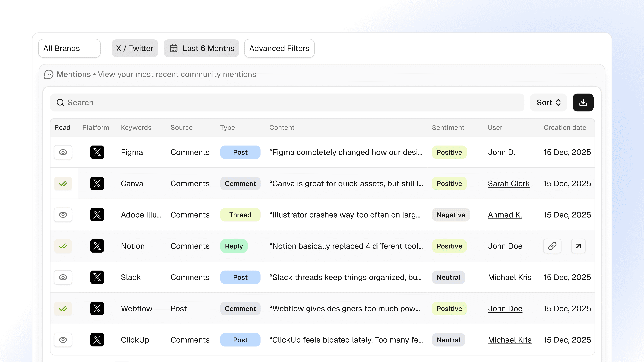The image size is (644, 362).
Task: Click the magnifier icon in search bar
Action: (x=60, y=102)
